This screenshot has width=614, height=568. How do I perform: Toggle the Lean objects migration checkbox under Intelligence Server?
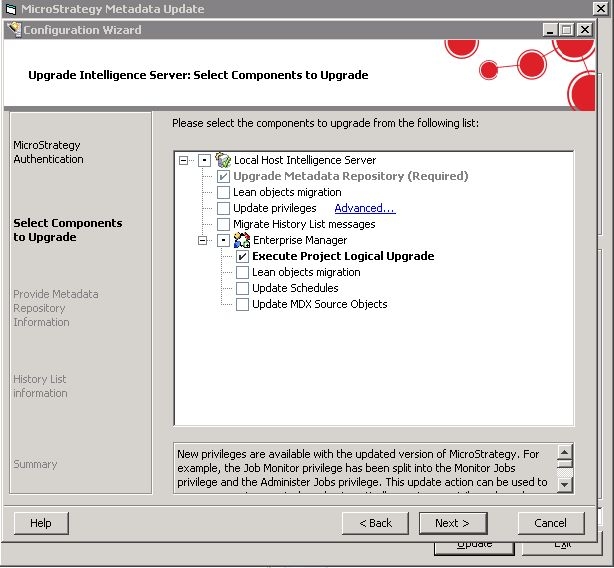224,192
